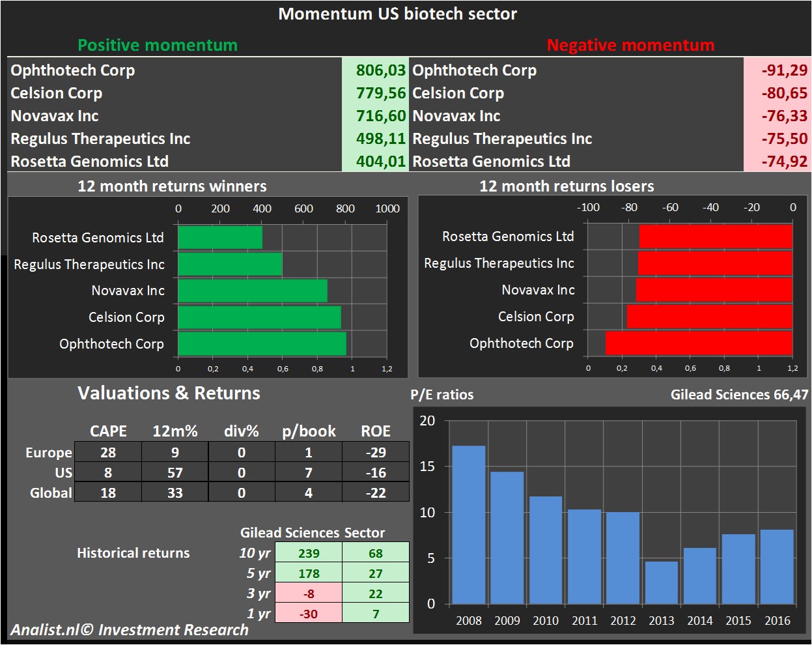Click the Sector 3 yr value 22
812x645 pixels.
click(376, 594)
